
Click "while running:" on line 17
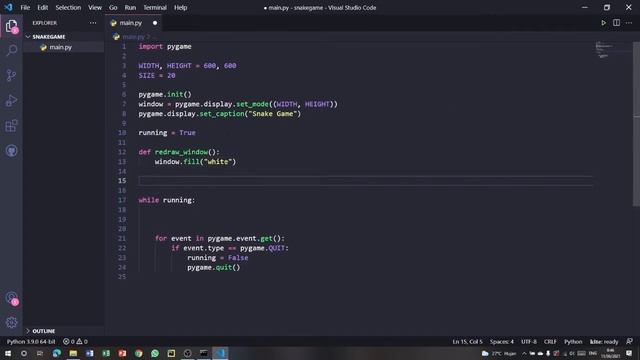coord(167,200)
